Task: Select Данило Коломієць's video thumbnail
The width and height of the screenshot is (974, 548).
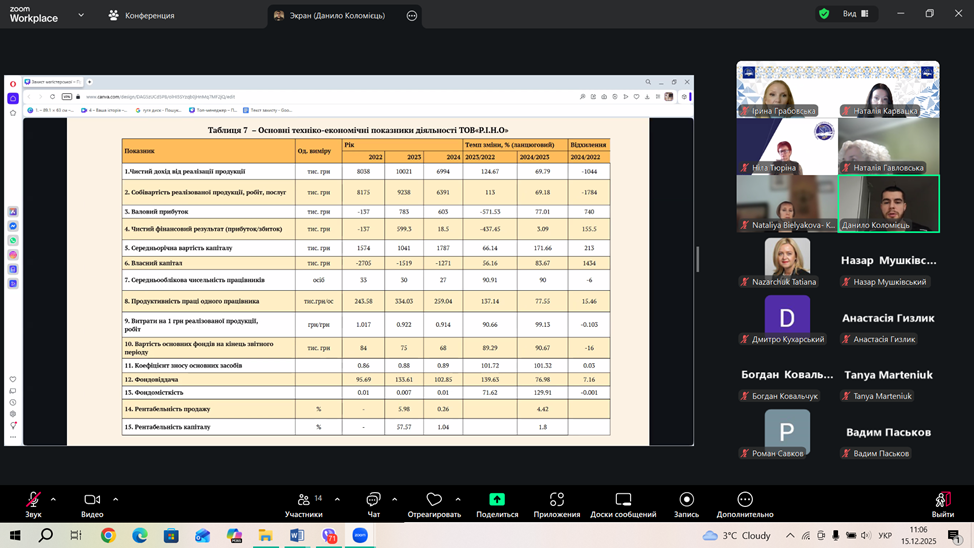Action: coord(888,203)
